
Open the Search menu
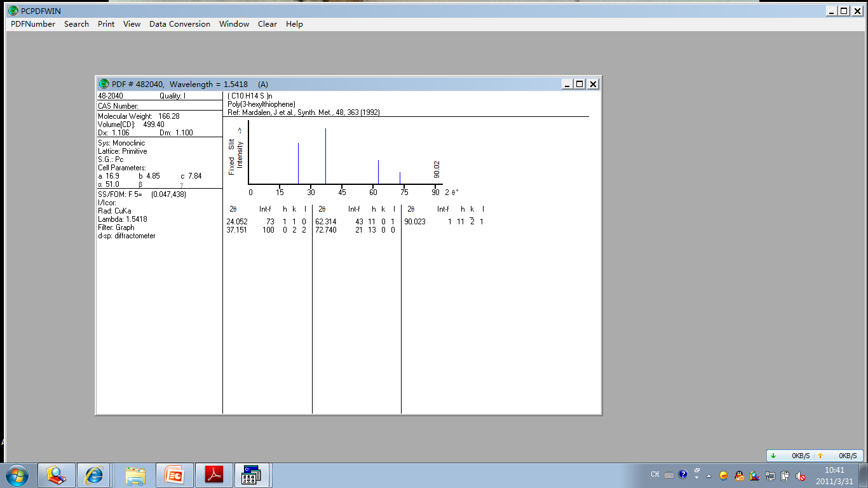click(x=76, y=24)
